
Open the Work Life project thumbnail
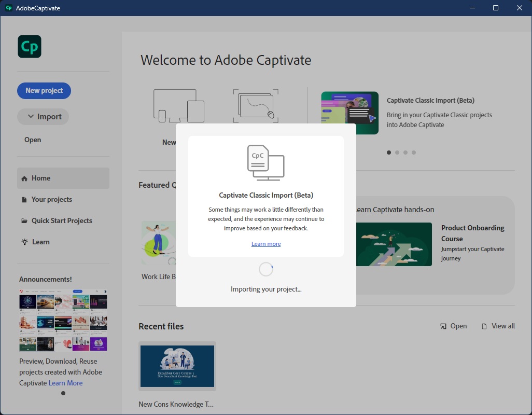(x=159, y=243)
